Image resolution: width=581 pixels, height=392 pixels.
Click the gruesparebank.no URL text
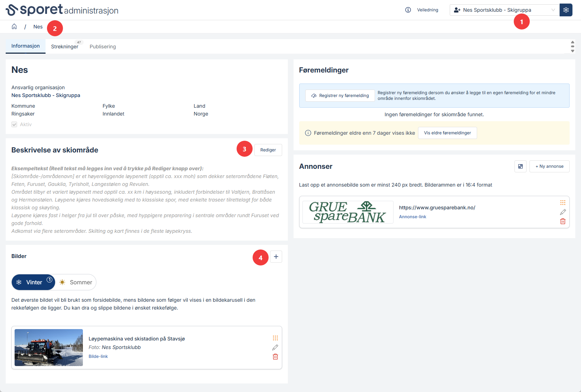[437, 208]
